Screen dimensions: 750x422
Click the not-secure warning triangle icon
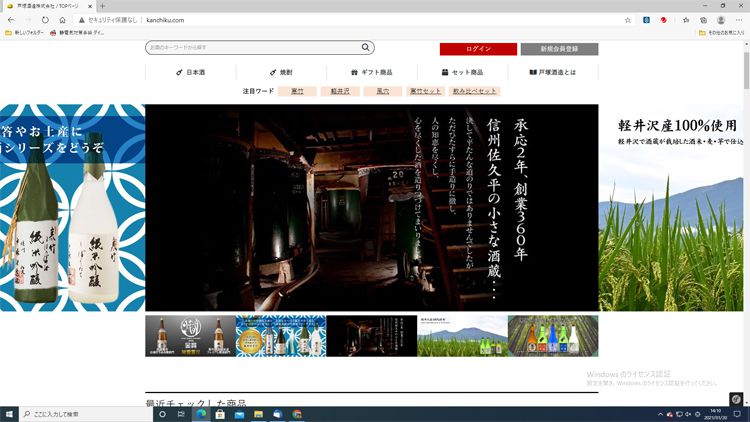click(x=81, y=20)
